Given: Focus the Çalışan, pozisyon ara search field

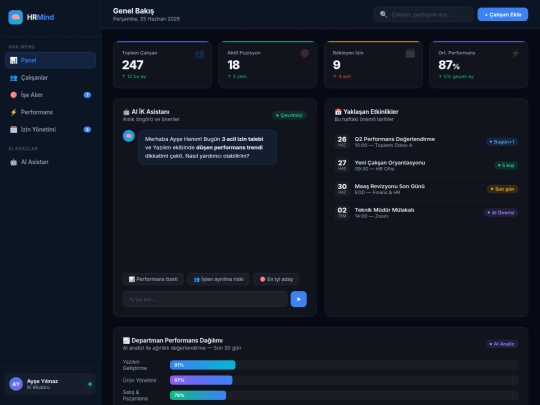Looking at the screenshot, I should click(x=423, y=14).
